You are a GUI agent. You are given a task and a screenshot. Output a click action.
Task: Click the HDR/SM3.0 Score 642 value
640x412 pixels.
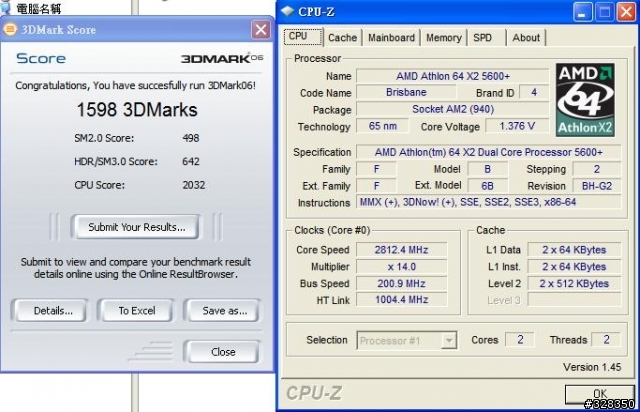click(191, 161)
